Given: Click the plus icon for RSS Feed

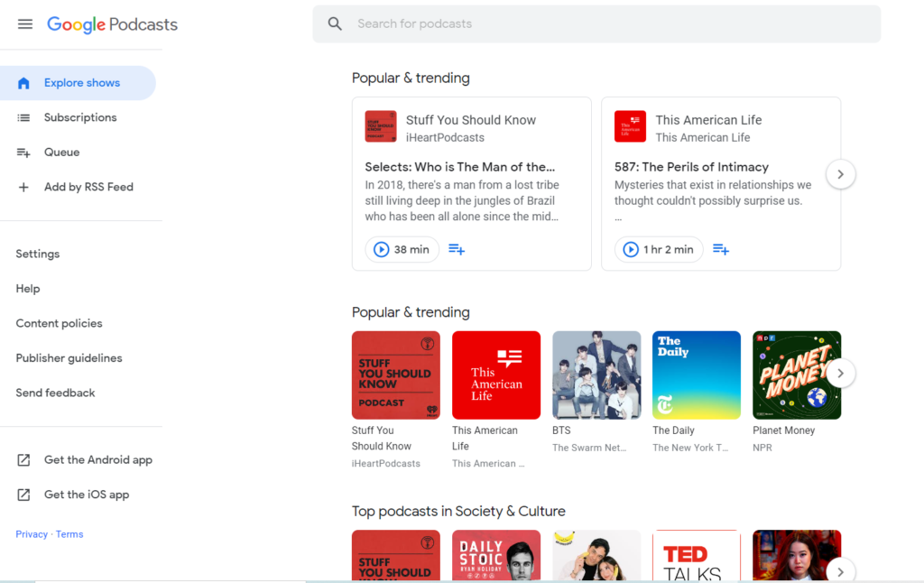Looking at the screenshot, I should click(23, 188).
